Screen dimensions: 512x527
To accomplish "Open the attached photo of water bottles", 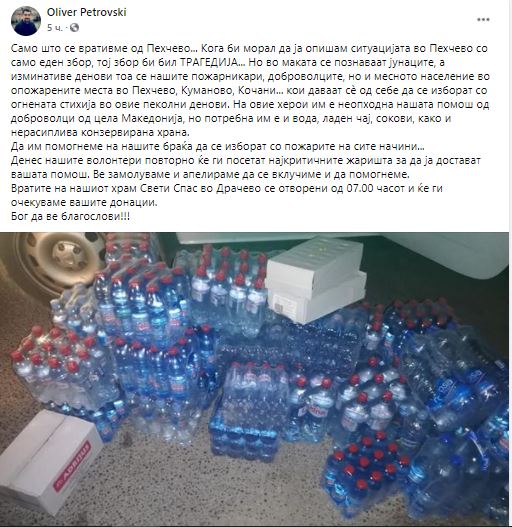I will (x=254, y=379).
